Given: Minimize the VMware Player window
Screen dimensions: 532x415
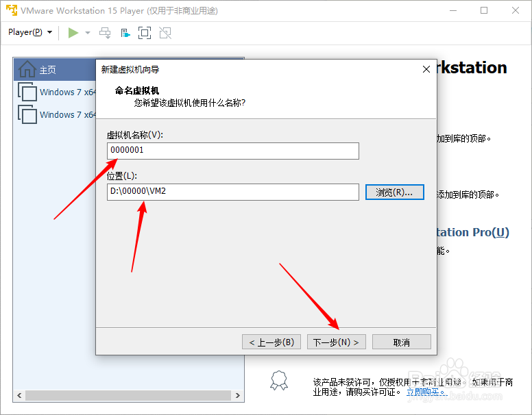Looking at the screenshot, I should click(453, 10).
